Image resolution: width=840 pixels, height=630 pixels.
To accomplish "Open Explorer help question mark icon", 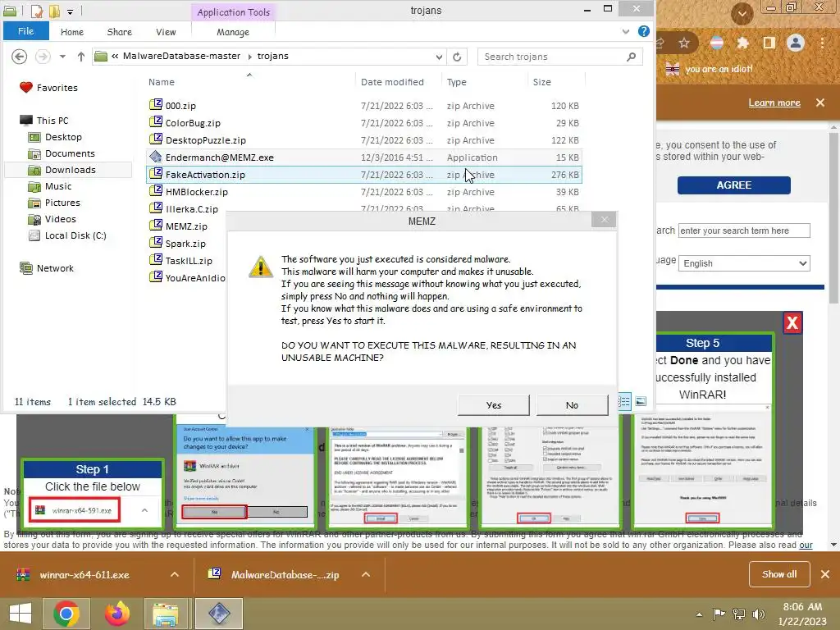I will [x=643, y=32].
